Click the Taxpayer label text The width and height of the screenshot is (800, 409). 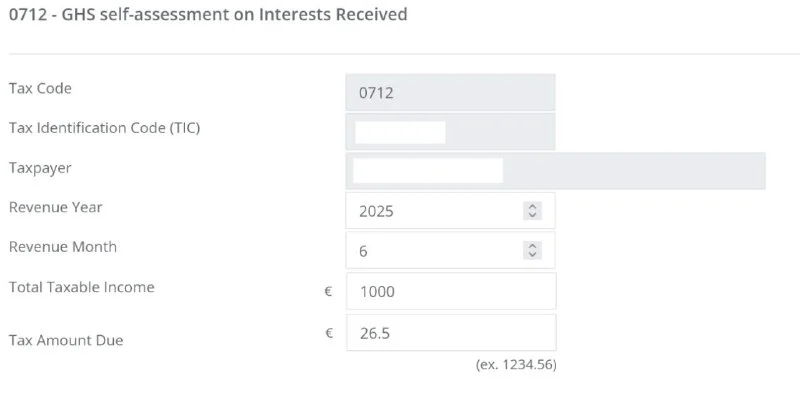pos(40,168)
